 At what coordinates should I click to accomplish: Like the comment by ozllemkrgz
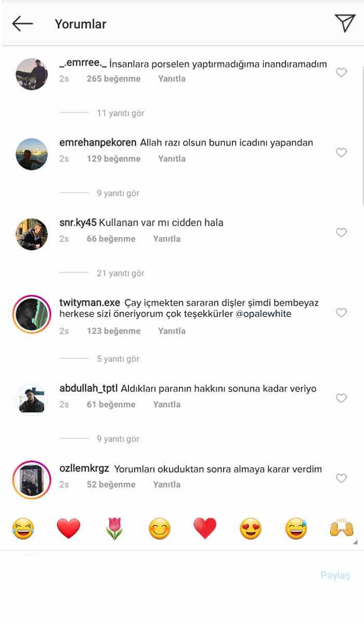click(x=341, y=478)
